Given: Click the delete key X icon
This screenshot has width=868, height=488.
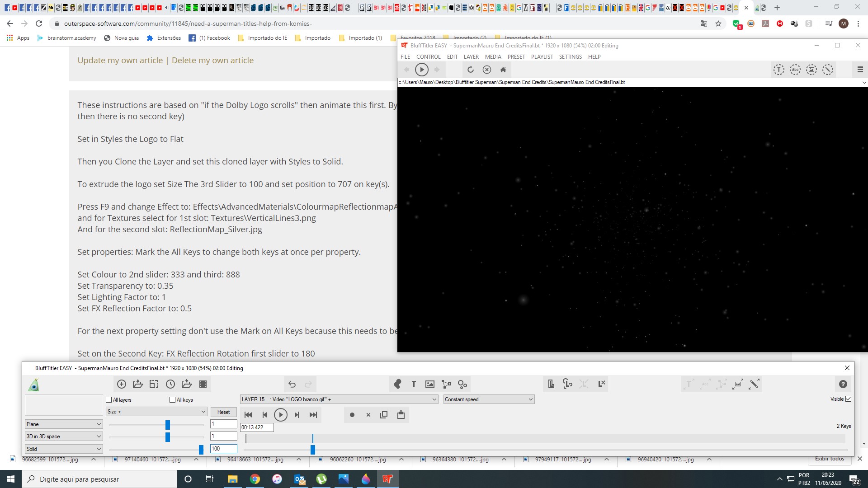Looking at the screenshot, I should pyautogui.click(x=368, y=415).
